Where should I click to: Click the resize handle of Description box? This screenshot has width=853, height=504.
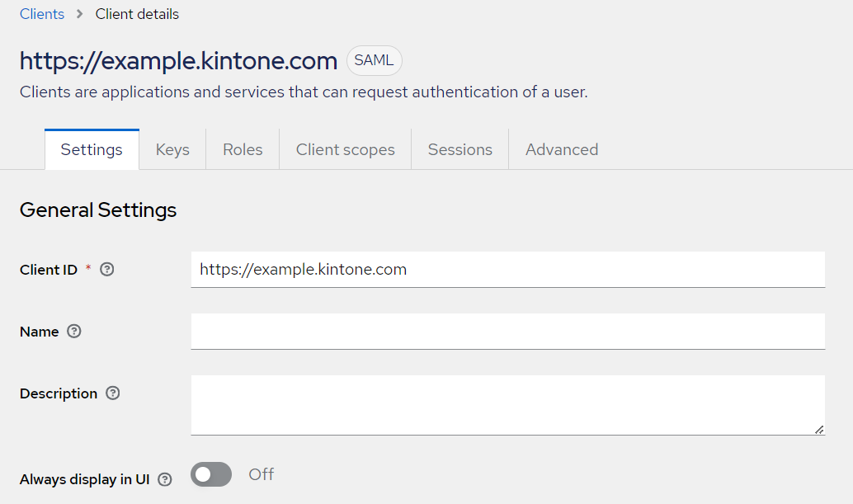coord(818,429)
